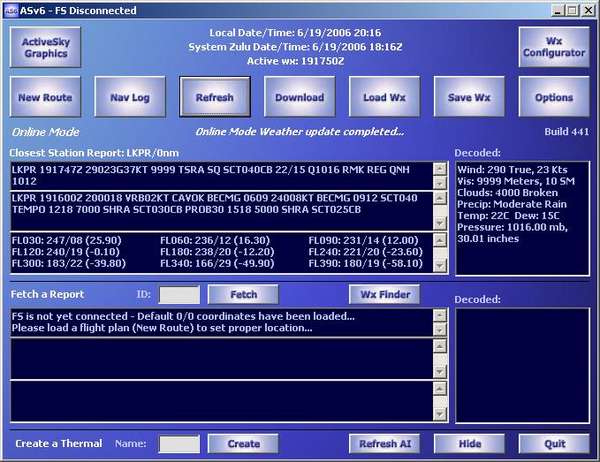This screenshot has width=600, height=462.
Task: Click the Build 441 label
Action: point(566,132)
